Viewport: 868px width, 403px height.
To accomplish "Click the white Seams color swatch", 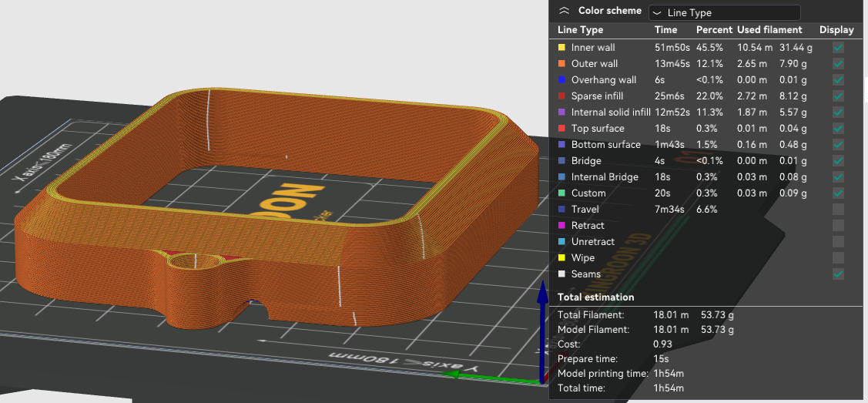I will pyautogui.click(x=561, y=274).
